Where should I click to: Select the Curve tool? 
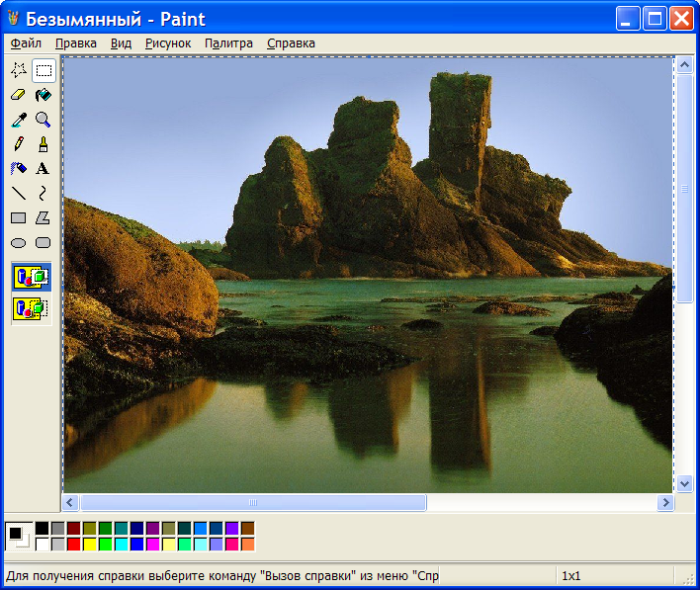[x=44, y=194]
